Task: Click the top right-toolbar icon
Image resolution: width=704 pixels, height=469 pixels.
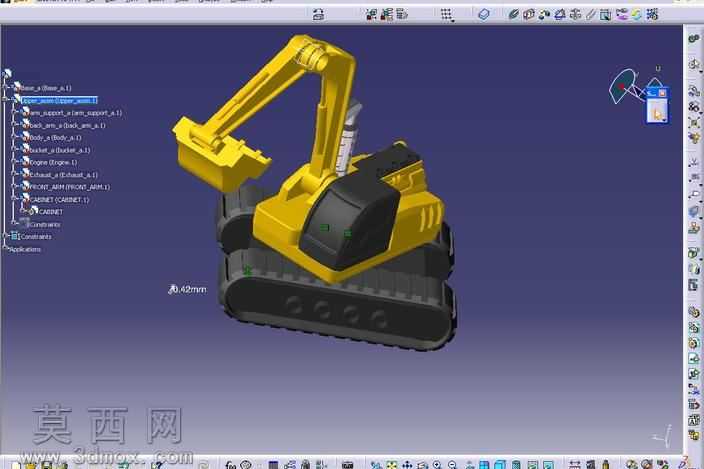Action: coord(694,39)
